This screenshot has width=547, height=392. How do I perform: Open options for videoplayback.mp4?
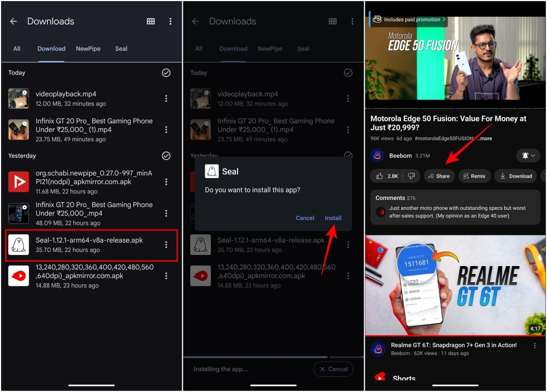166,98
